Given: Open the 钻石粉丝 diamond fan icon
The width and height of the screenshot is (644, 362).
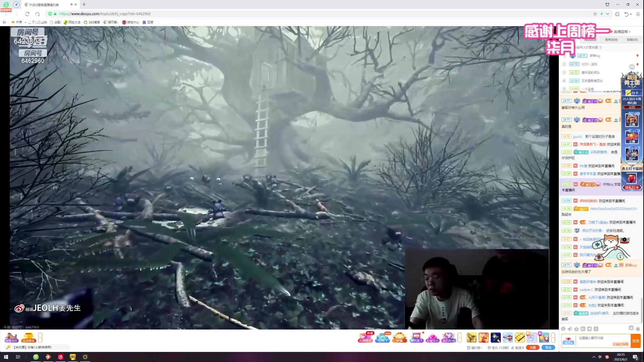Looking at the screenshot, I should click(448, 337).
